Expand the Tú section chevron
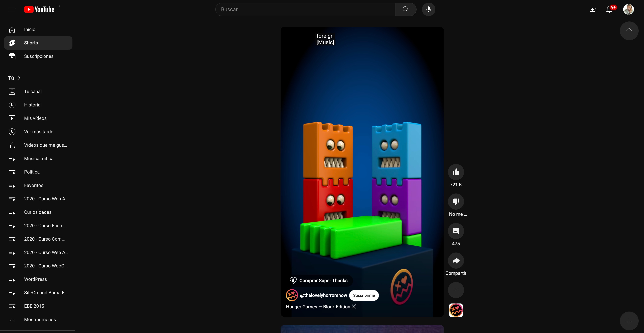Viewport: 644px width, 333px height. pos(19,78)
